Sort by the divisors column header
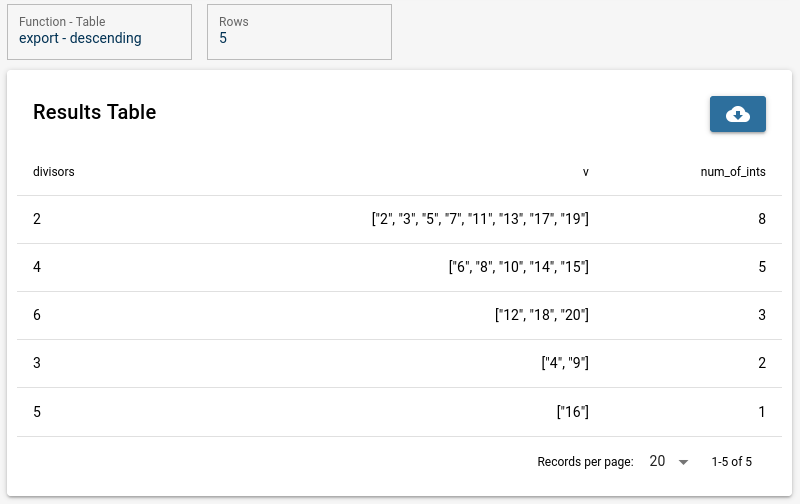The height and width of the screenshot is (504, 800). 54,171
